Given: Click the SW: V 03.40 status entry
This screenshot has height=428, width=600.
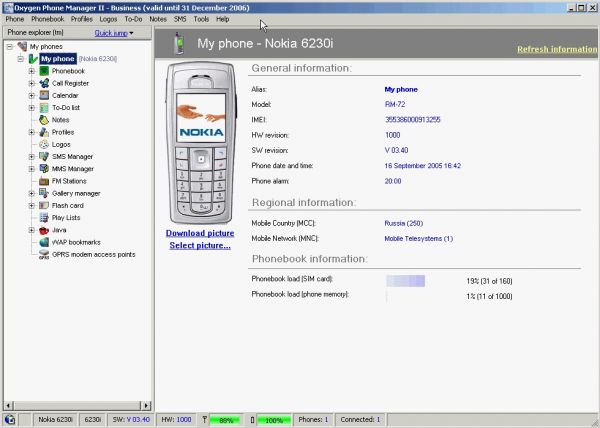Looking at the screenshot, I should coord(131,420).
